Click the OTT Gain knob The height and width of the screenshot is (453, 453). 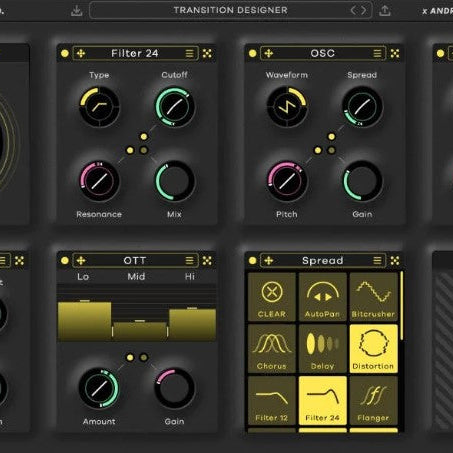(174, 388)
